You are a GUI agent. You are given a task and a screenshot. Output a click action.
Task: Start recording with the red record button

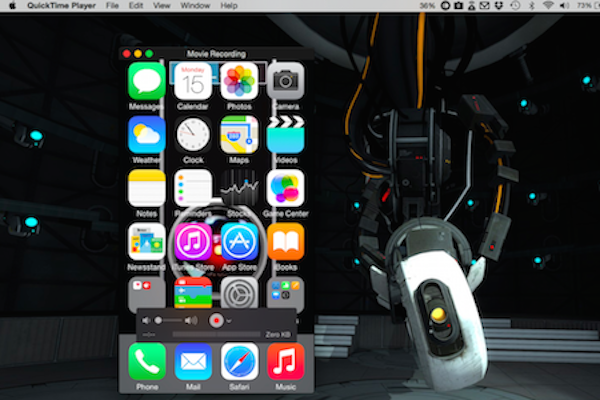[x=216, y=320]
